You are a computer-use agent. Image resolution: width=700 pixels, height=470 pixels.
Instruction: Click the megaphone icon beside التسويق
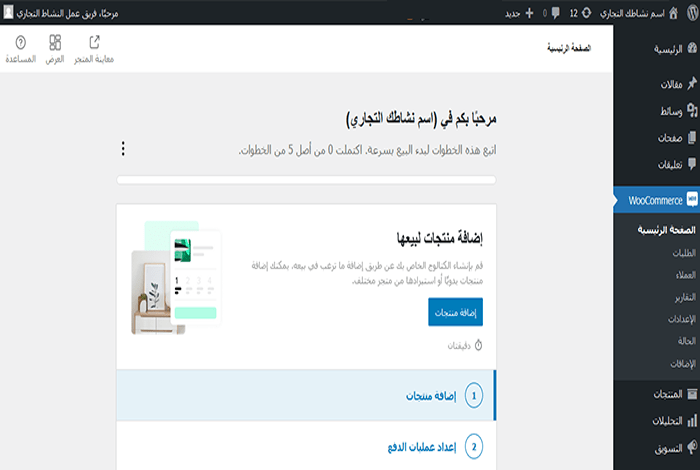pos(692,447)
